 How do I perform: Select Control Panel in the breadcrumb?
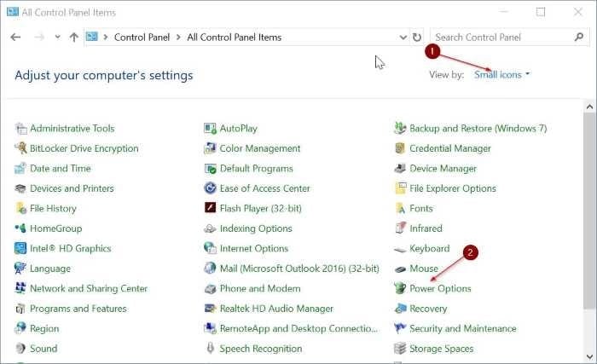pyautogui.click(x=142, y=38)
